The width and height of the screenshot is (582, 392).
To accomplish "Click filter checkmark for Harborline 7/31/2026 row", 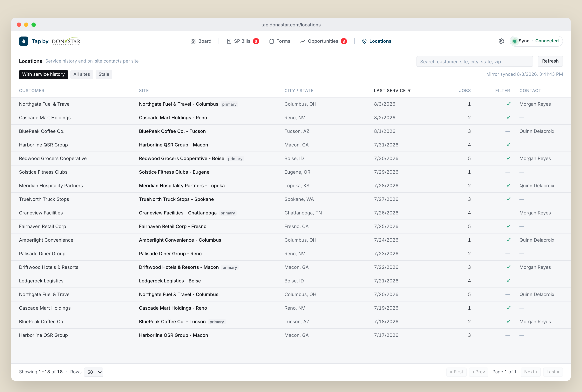I will pyautogui.click(x=508, y=145).
